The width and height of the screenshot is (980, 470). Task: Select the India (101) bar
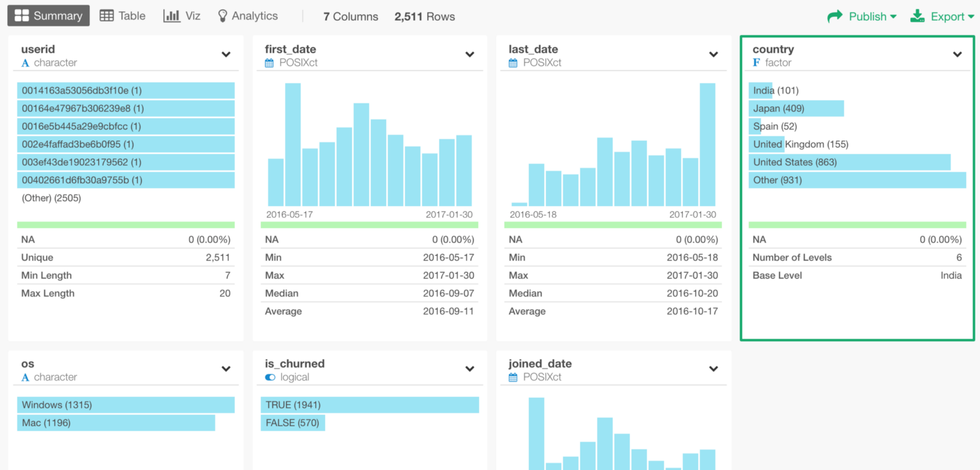(761, 91)
